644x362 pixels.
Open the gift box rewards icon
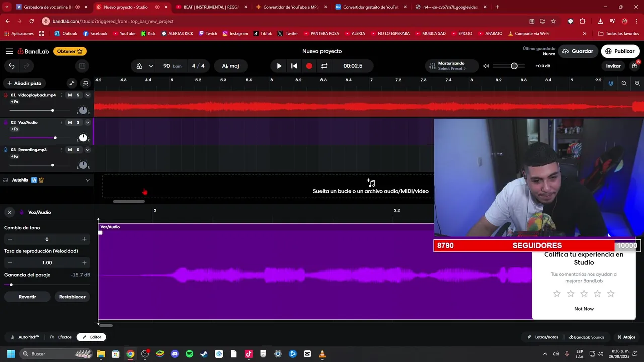tap(634, 66)
